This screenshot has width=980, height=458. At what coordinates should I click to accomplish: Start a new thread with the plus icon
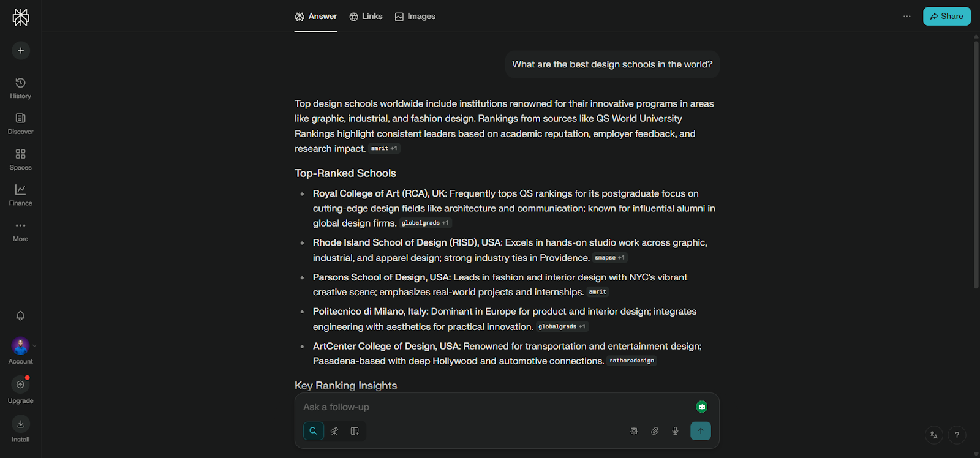tap(20, 50)
